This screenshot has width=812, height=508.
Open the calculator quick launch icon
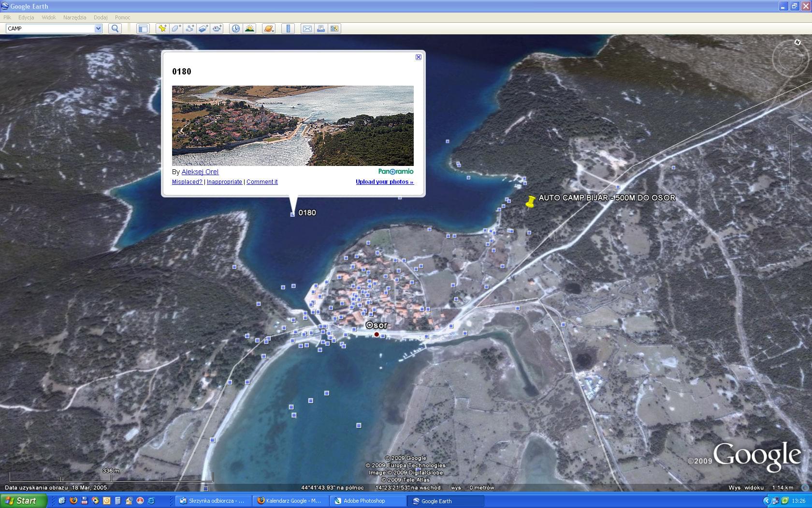pyautogui.click(x=117, y=501)
